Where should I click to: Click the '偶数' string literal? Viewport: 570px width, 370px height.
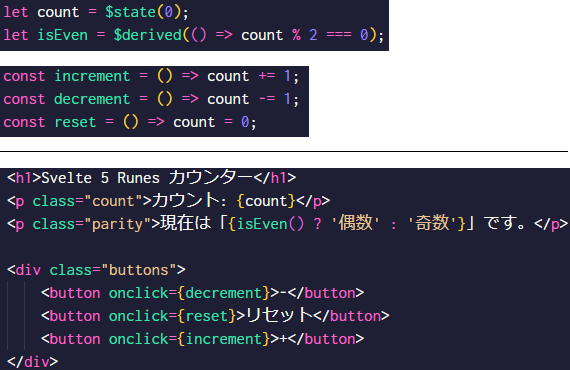356,223
